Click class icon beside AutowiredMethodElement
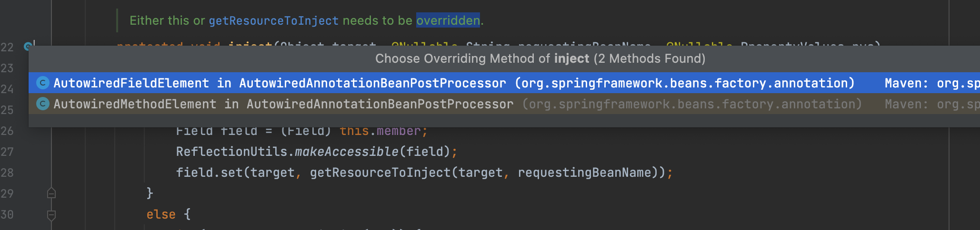980x230 pixels. (x=43, y=104)
